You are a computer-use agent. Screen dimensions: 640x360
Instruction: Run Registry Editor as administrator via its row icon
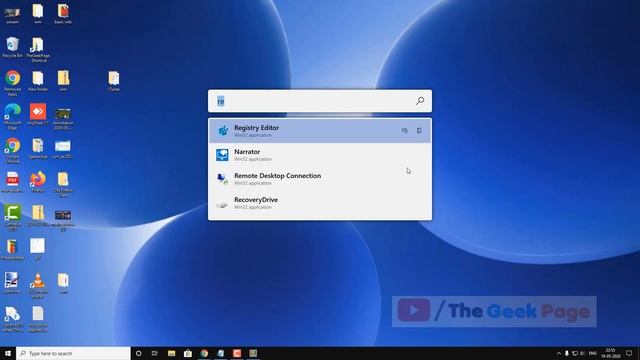(x=404, y=131)
